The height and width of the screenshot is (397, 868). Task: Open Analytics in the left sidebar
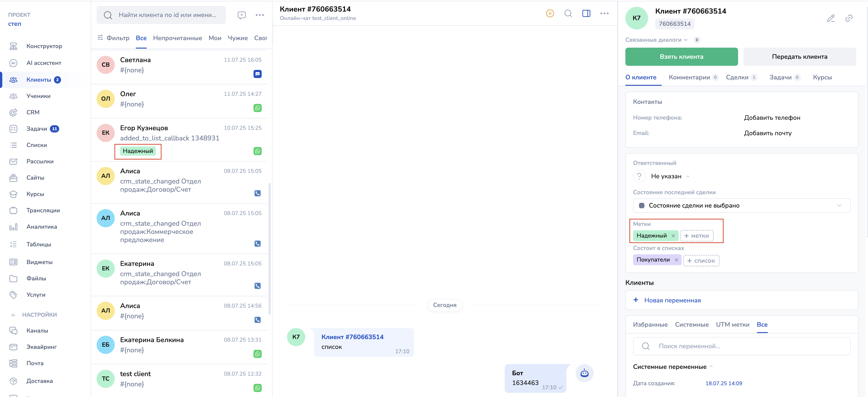[41, 227]
